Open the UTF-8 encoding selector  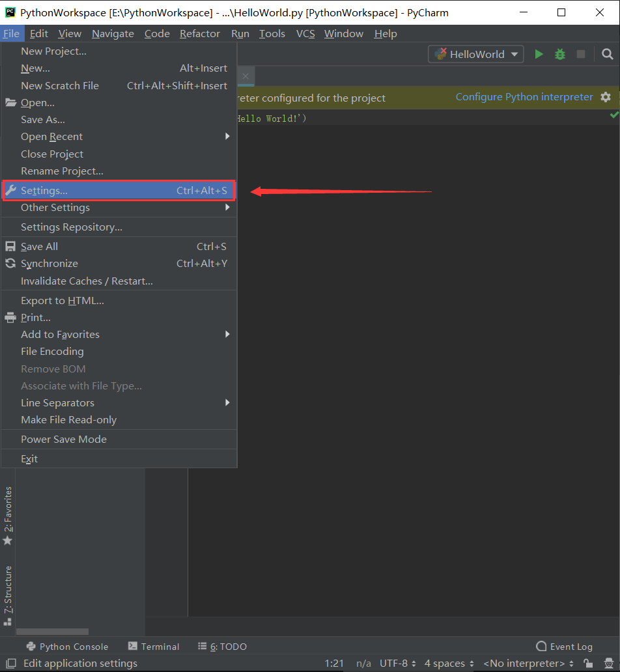397,662
